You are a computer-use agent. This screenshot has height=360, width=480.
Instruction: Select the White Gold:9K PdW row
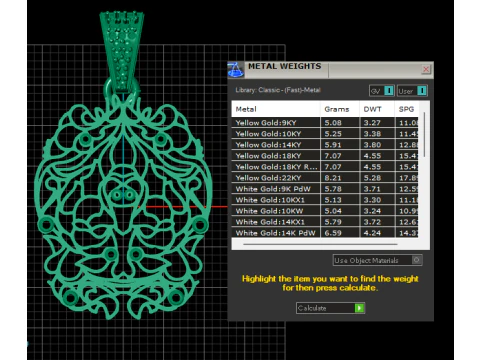tap(325, 189)
